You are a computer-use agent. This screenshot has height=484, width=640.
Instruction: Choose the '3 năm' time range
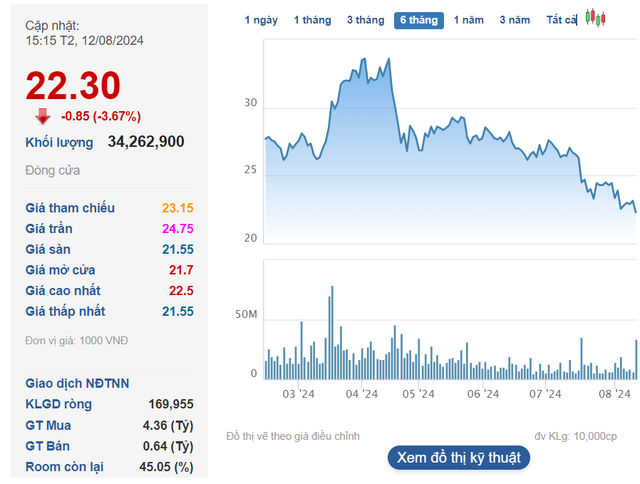(515, 20)
